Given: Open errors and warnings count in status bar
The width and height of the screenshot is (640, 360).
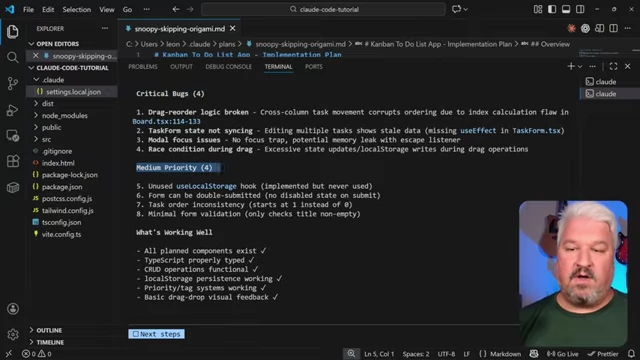Looking at the screenshot, I should point(37,354).
